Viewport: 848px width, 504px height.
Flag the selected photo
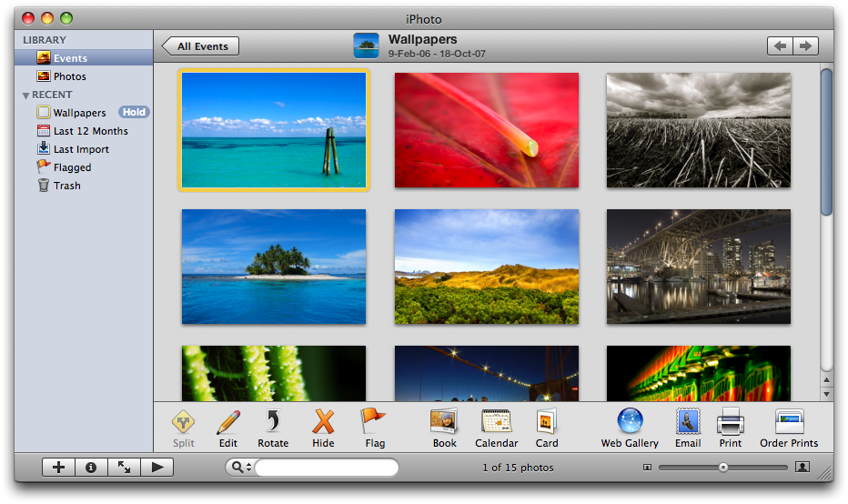pos(374,422)
